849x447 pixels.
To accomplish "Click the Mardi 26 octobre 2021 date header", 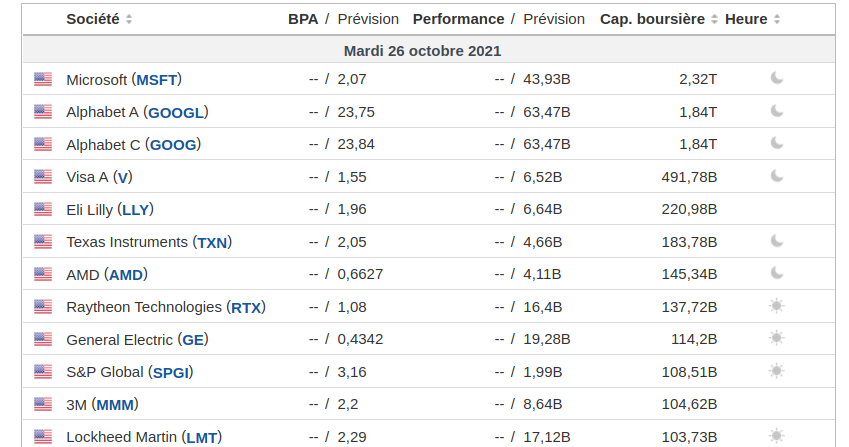I will (422, 50).
